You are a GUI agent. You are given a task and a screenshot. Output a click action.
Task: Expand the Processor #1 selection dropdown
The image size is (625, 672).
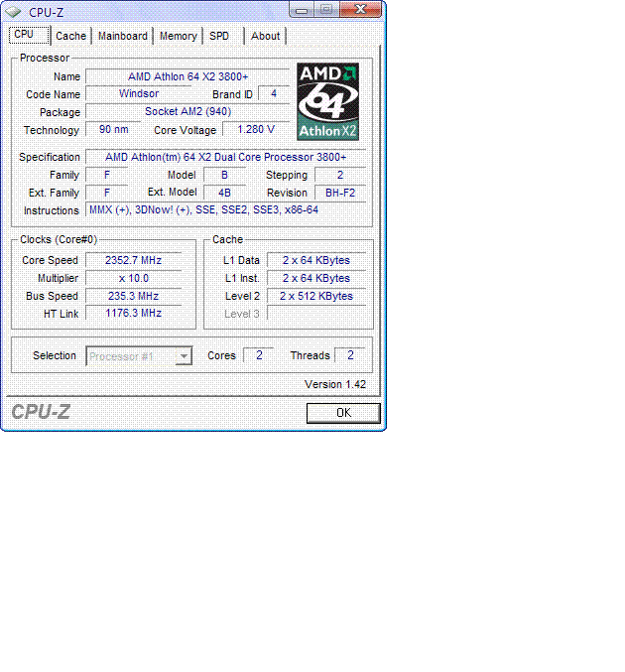pos(184,356)
